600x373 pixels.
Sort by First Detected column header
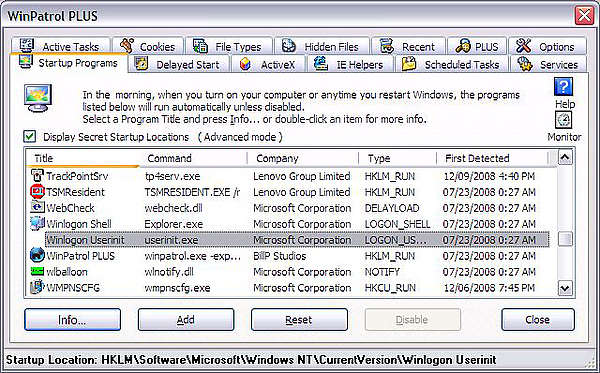pyautogui.click(x=492, y=158)
